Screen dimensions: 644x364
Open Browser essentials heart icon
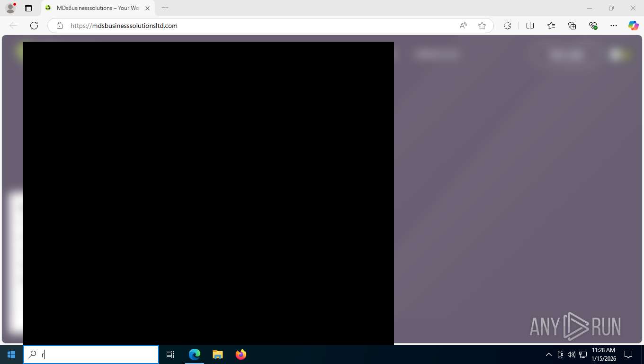[x=593, y=26]
